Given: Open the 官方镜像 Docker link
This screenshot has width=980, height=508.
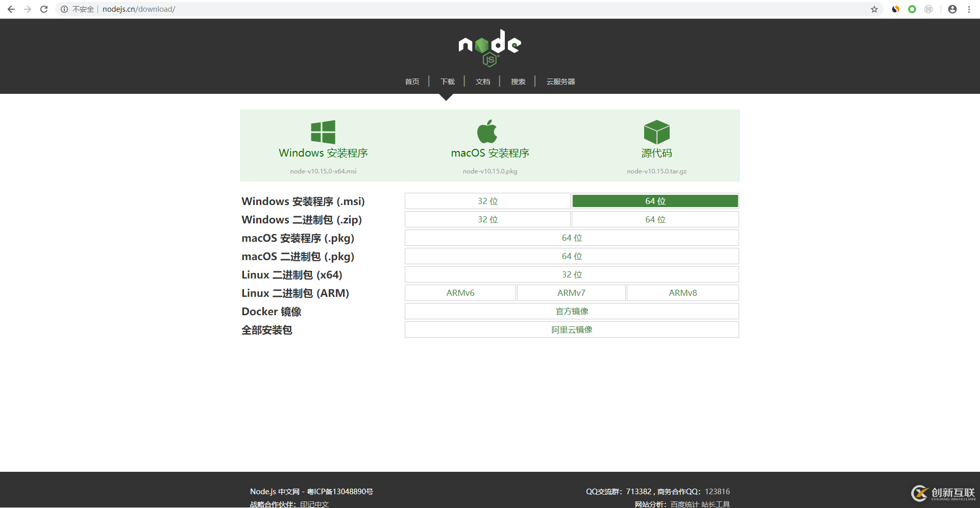Looking at the screenshot, I should tap(572, 311).
